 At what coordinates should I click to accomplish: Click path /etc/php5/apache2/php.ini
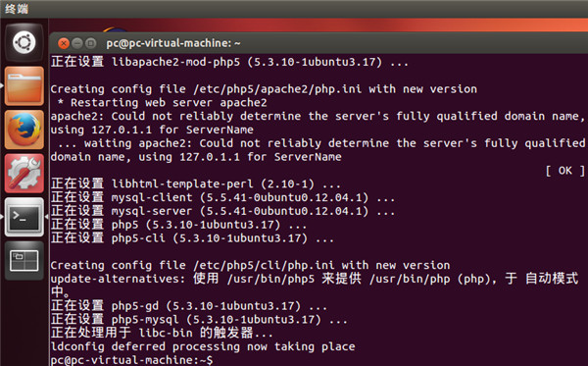point(277,89)
